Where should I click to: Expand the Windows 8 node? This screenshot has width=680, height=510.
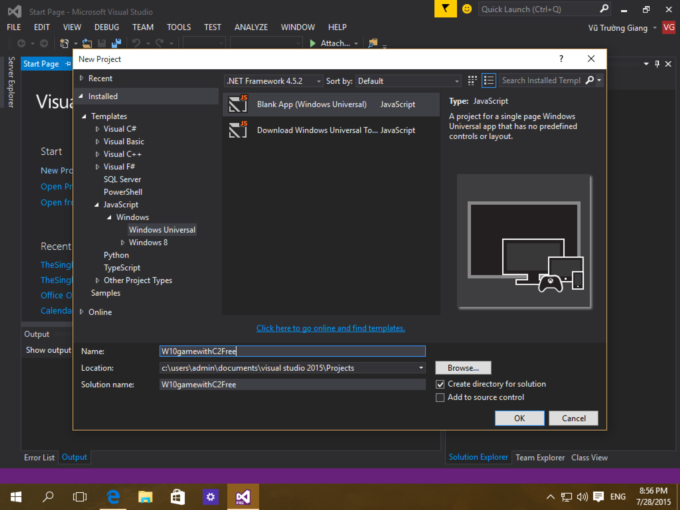point(122,242)
